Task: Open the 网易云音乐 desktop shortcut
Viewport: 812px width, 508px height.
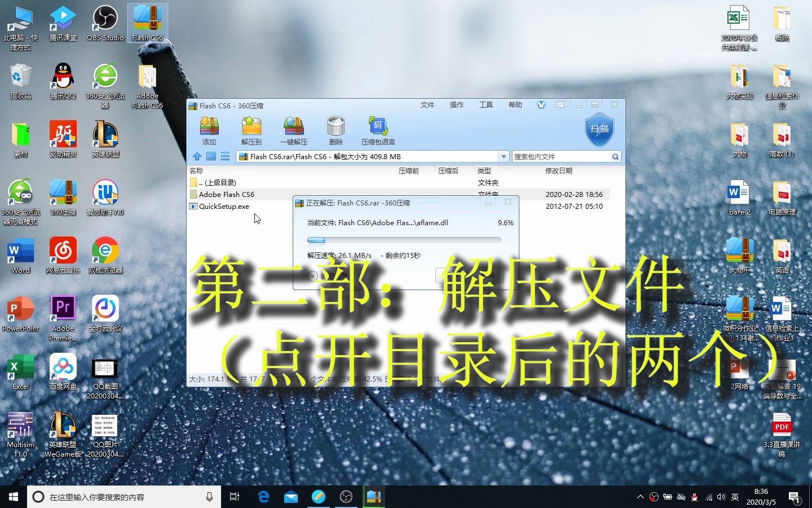Action: (x=63, y=256)
